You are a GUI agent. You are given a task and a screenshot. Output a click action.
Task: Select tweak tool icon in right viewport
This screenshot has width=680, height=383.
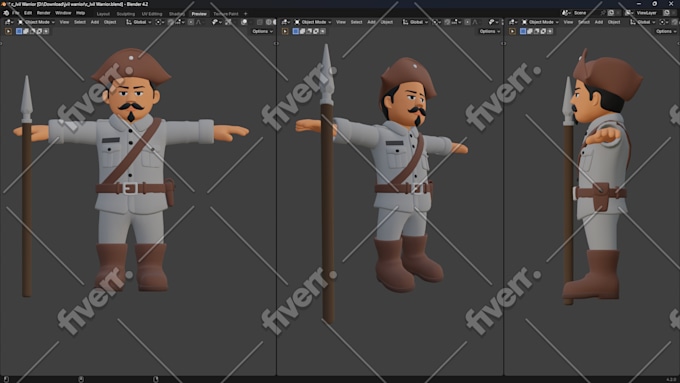tap(512, 31)
